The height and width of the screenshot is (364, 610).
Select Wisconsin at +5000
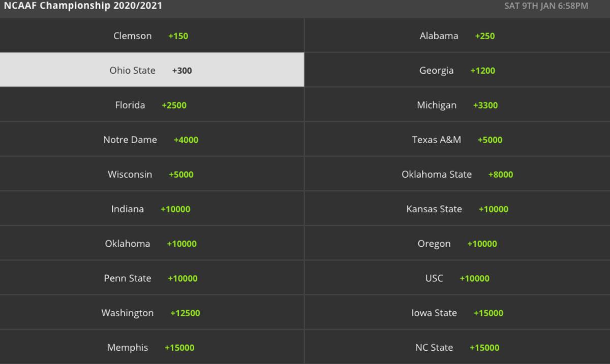151,174
